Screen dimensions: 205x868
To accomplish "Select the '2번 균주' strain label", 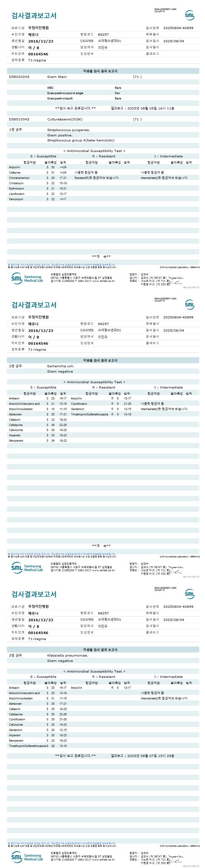I will tap(16, 366).
